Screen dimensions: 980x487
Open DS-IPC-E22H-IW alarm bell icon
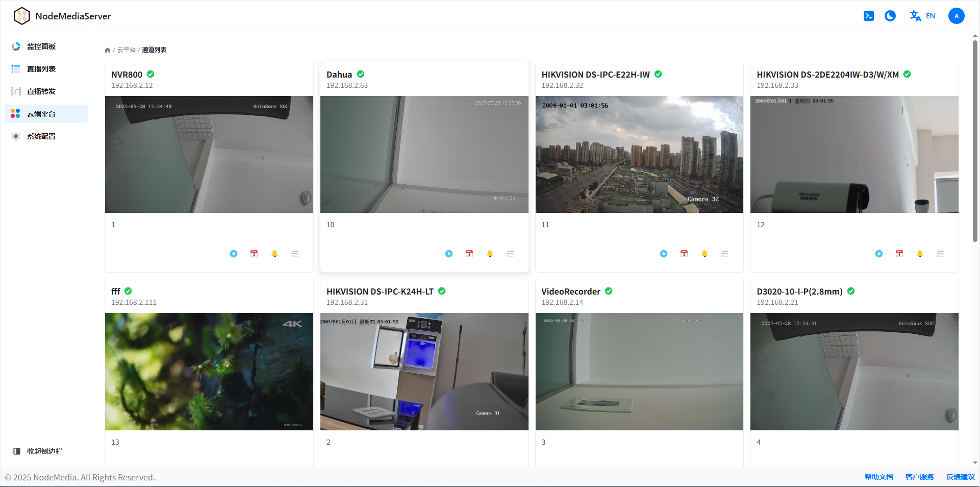tap(705, 254)
